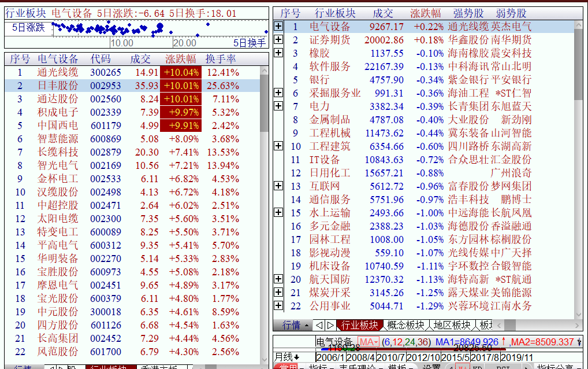Image resolution: width=588 pixels, height=369 pixels.
Task: Click the down arrow of the stock list scrollbar
Action: coord(265,360)
